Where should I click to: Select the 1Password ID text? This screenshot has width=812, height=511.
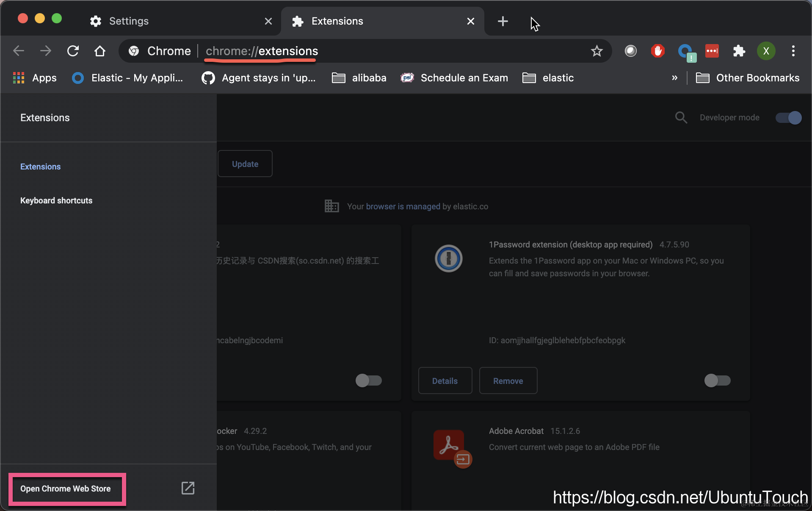coord(557,340)
